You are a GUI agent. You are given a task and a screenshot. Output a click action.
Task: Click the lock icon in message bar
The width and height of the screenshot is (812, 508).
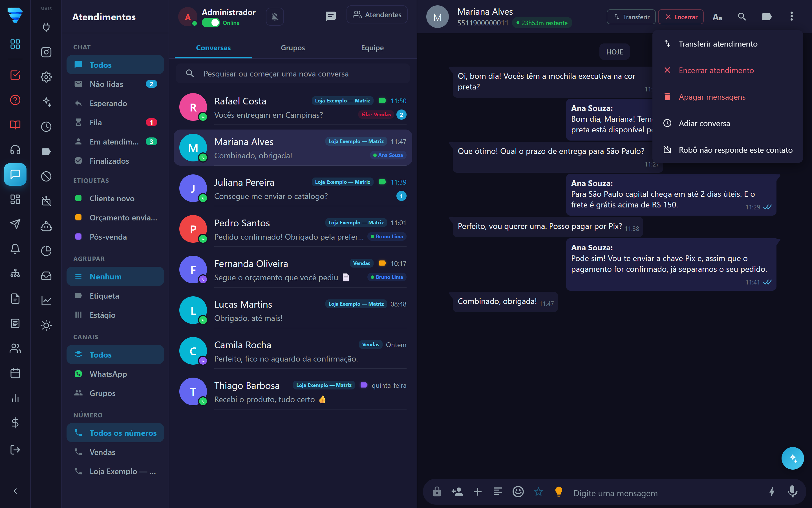(437, 492)
